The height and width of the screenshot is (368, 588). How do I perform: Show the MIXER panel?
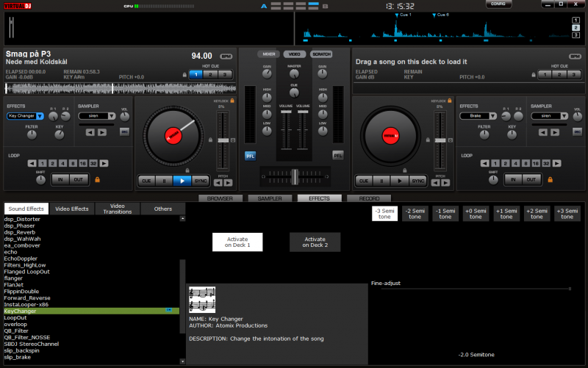(268, 54)
